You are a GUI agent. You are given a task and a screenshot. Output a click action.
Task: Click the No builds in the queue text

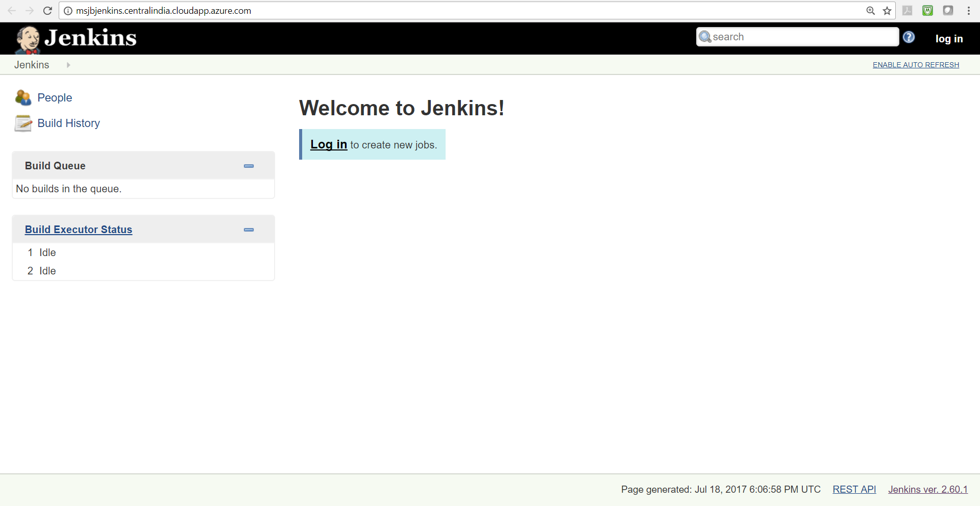tap(69, 189)
